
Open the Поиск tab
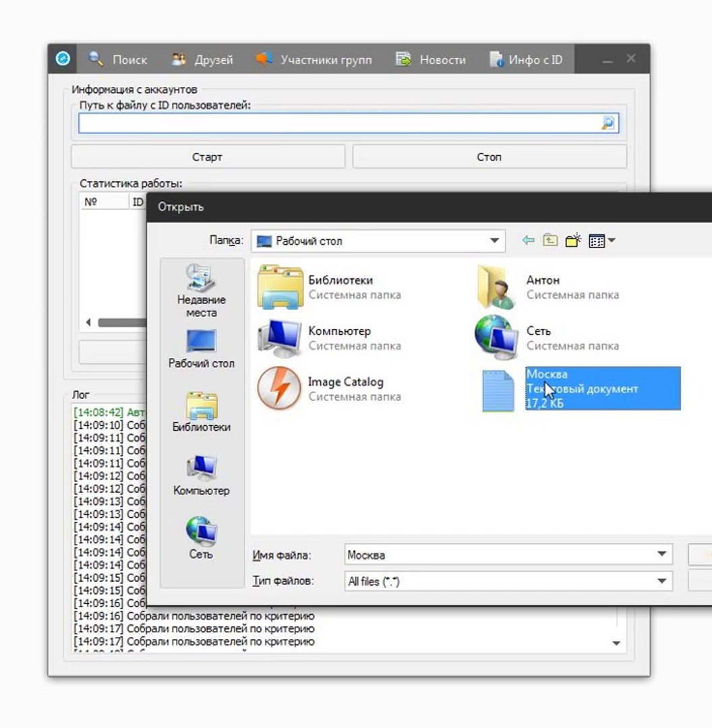coord(117,59)
